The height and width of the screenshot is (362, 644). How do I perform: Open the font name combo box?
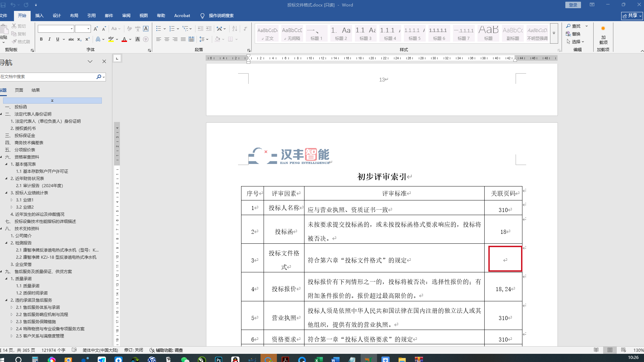[x=56, y=29]
